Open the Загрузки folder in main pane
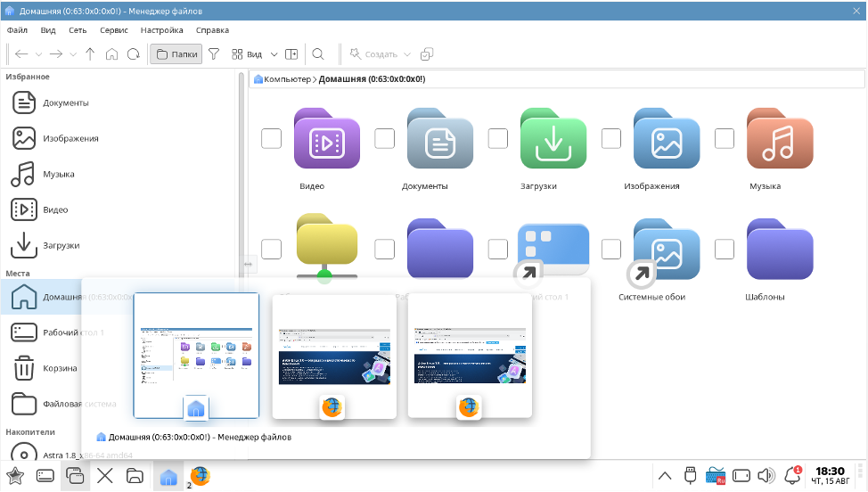This screenshot has width=868, height=492. [x=553, y=139]
